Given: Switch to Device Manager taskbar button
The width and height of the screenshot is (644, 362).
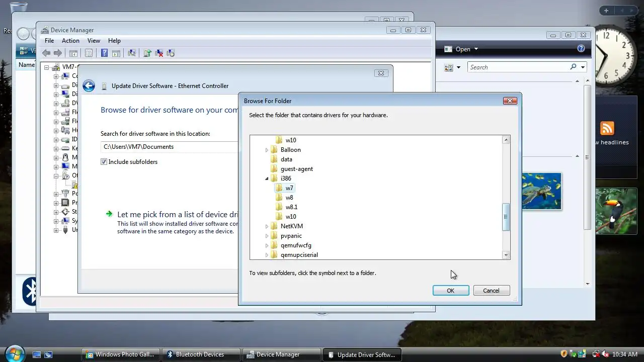Looking at the screenshot, I should point(281,354).
